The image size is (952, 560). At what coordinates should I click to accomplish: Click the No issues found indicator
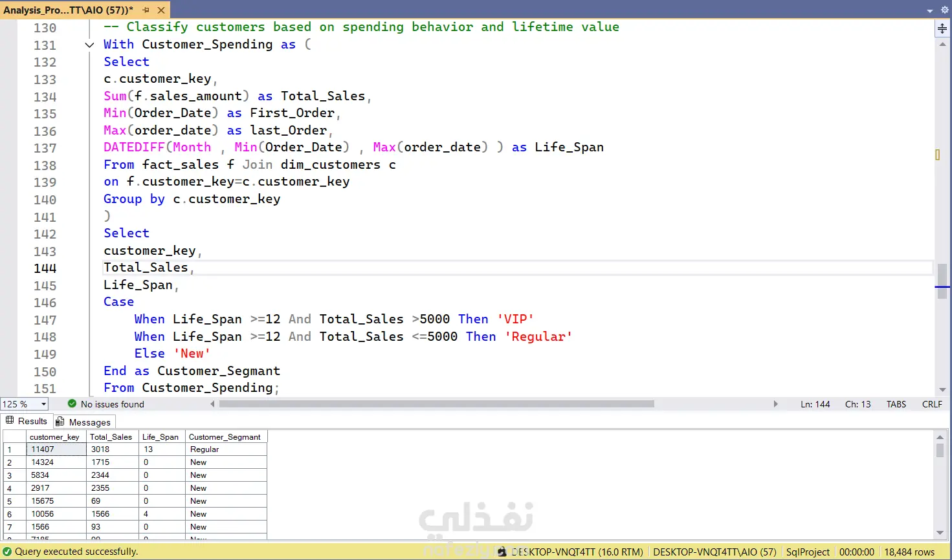106,404
